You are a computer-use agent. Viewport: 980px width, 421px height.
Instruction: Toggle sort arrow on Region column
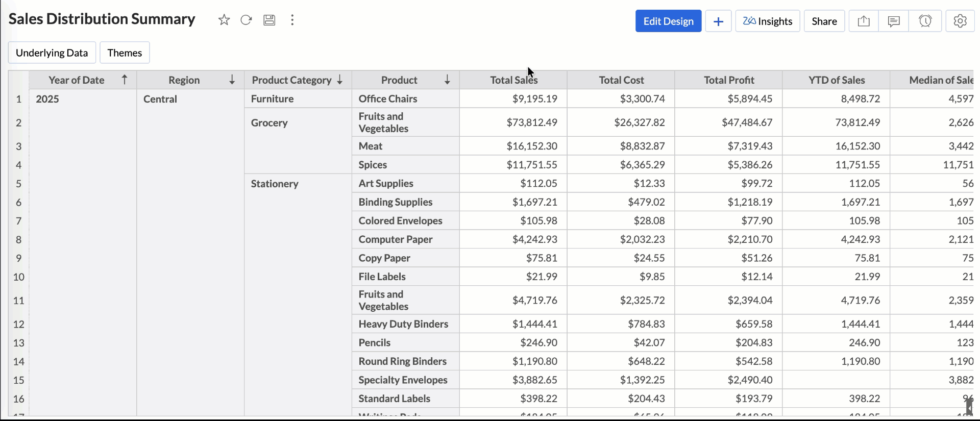(232, 80)
